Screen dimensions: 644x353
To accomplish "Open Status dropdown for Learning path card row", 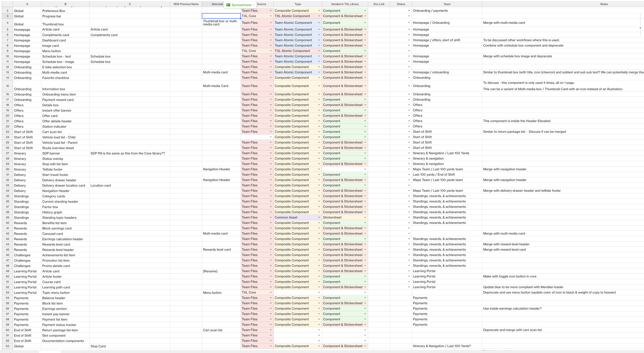I will 409,287.
